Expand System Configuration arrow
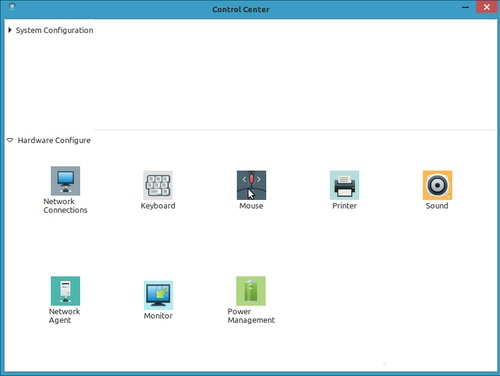 click(x=10, y=30)
